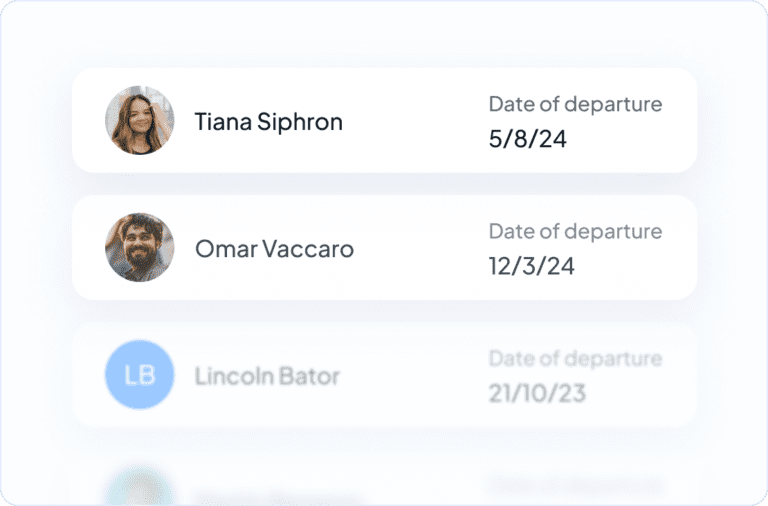Click the blue LB initials avatar
The image size is (768, 506).
point(140,375)
